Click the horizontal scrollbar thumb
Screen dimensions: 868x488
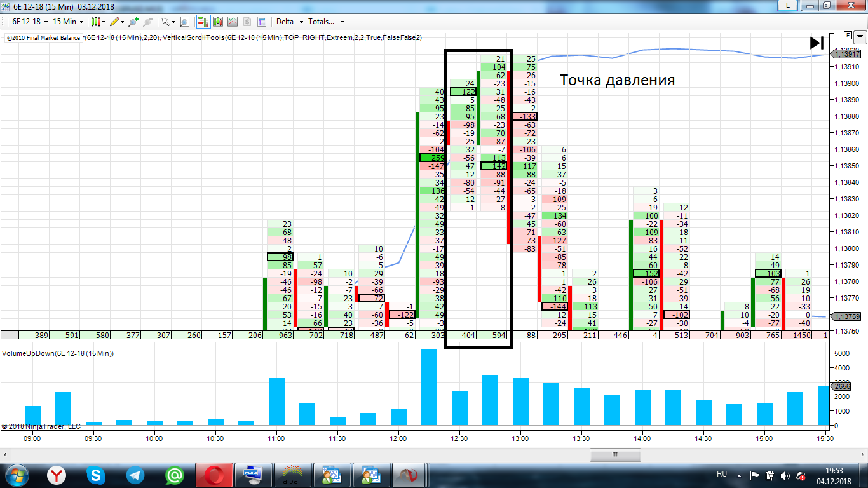click(614, 455)
